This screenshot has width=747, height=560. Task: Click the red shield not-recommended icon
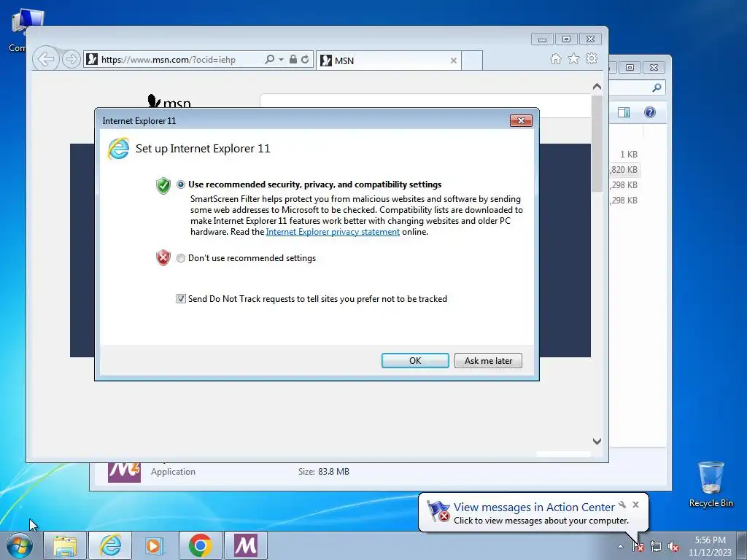click(163, 257)
